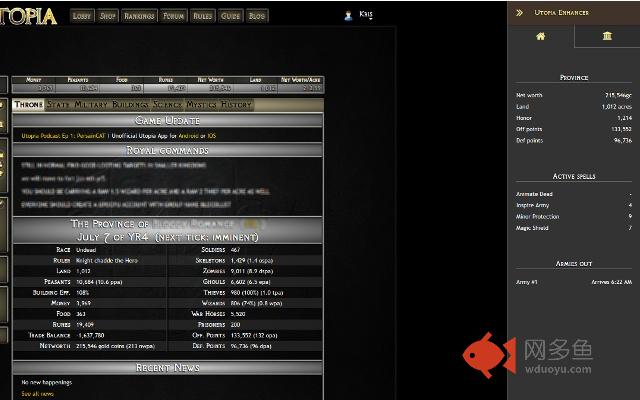Viewport: 640px width, 400px height.
Task: Collapse the Utopia Enhancer panel arrows
Action: click(x=519, y=13)
